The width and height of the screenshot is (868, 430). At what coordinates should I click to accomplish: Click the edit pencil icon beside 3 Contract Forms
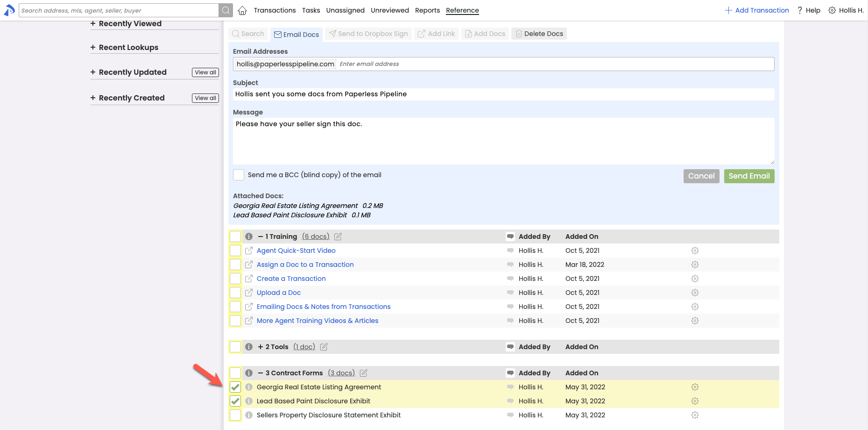(x=364, y=373)
